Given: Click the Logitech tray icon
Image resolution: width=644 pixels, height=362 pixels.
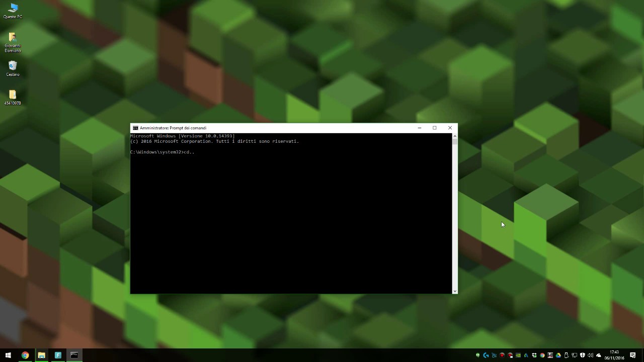Looking at the screenshot, I should [x=486, y=355].
